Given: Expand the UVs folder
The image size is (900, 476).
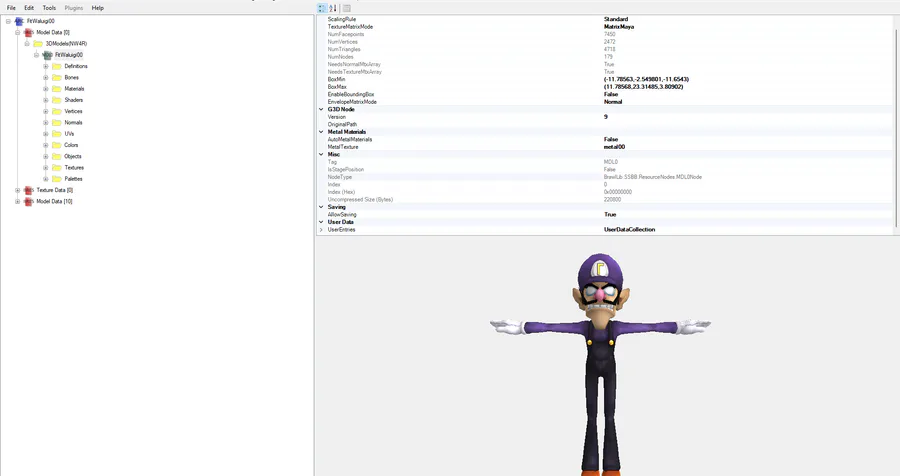Looking at the screenshot, I should click(x=46, y=134).
